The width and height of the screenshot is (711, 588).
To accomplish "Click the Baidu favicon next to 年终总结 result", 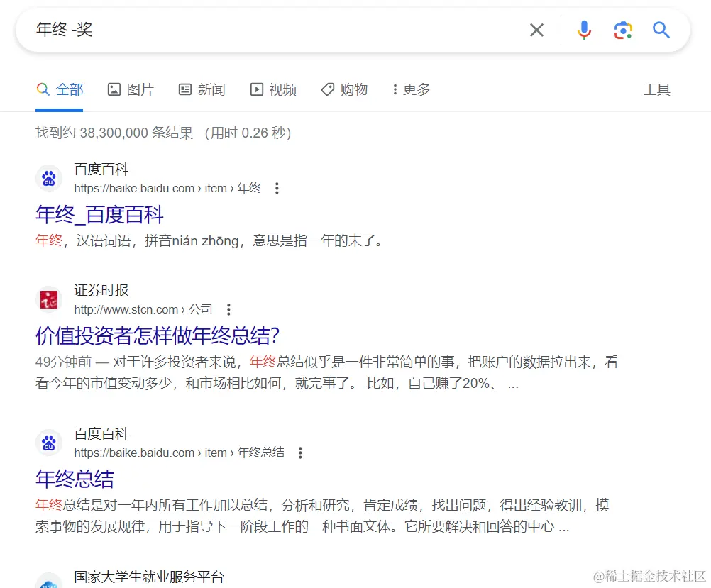I will pos(48,442).
